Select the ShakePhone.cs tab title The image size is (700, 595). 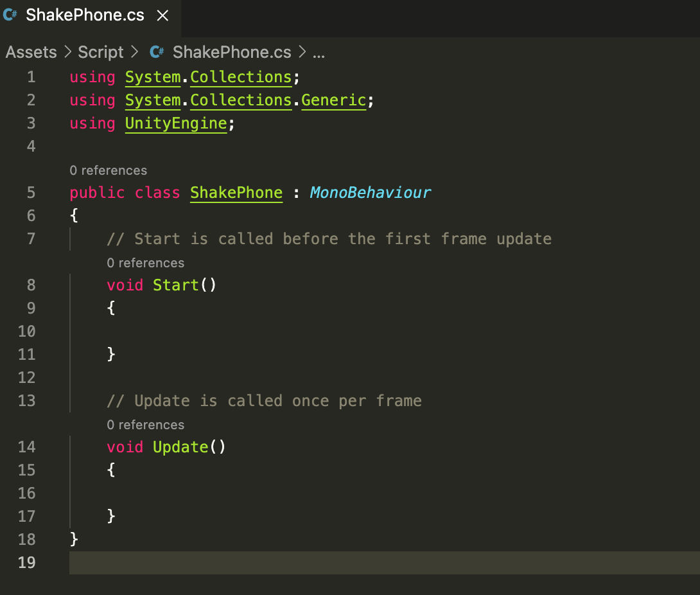click(85, 15)
